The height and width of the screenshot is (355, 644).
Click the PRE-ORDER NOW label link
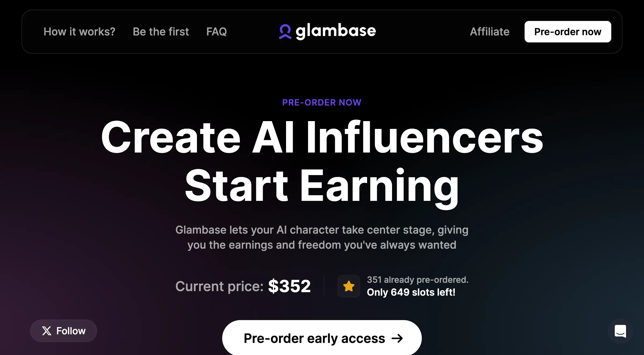point(322,102)
